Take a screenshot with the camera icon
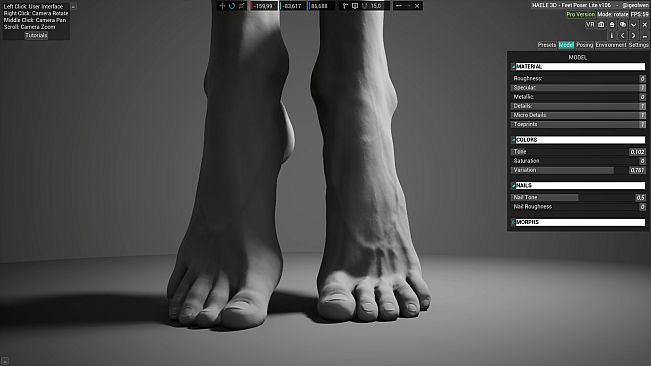The height and width of the screenshot is (366, 651). [x=601, y=24]
